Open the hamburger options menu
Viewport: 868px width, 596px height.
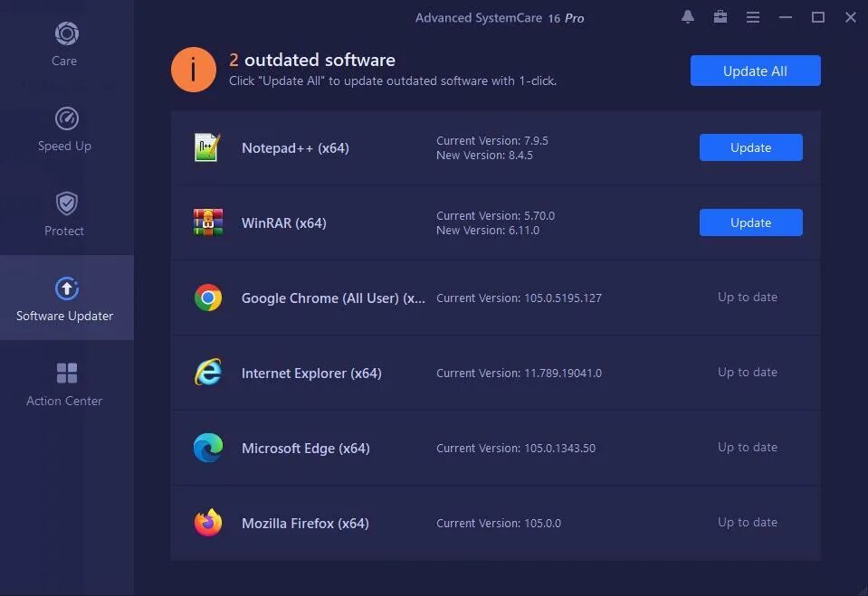point(753,17)
